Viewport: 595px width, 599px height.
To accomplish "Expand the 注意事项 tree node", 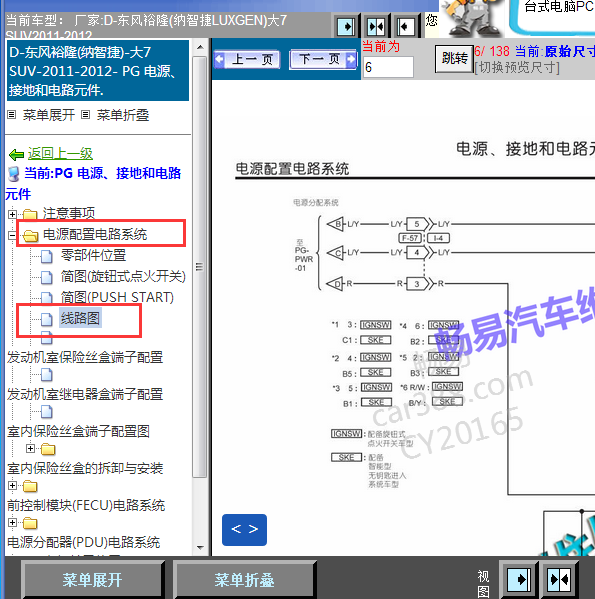I will 12,214.
